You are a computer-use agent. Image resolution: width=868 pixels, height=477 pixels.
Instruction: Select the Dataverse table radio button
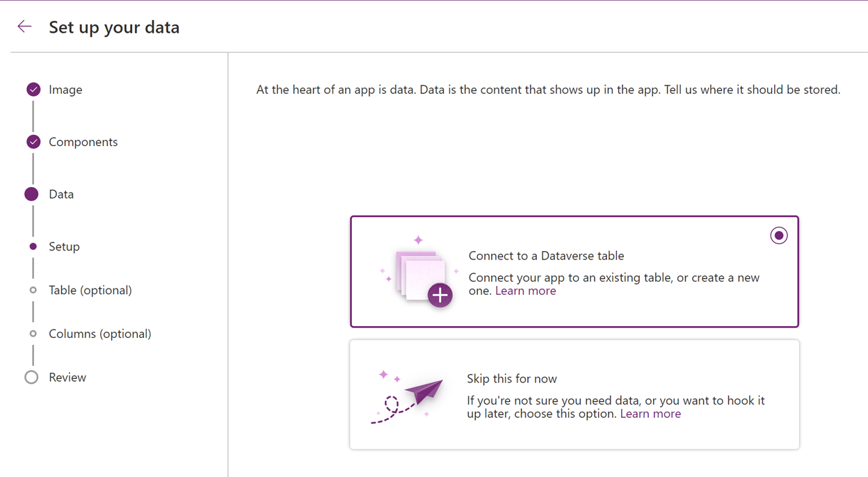coord(779,236)
